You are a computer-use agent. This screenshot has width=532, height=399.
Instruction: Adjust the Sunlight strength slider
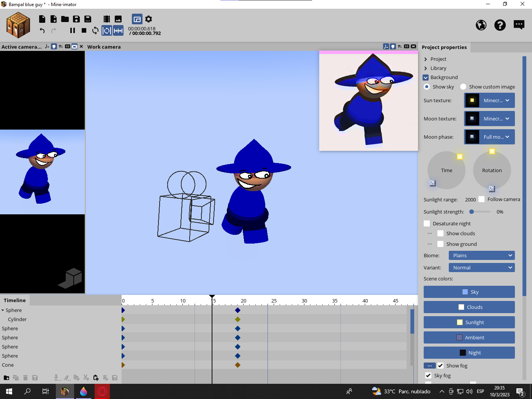(472, 212)
